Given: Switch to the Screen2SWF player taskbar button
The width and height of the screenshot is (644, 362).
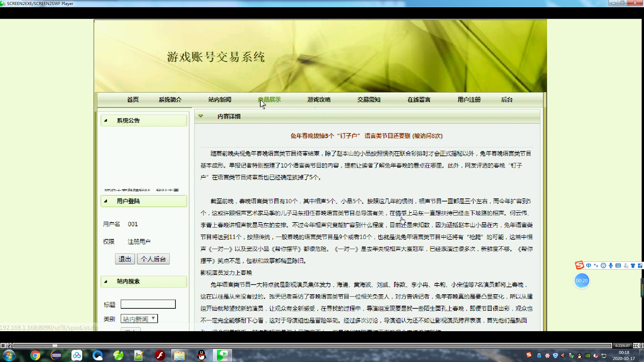Looking at the screenshot, I should point(222,355).
